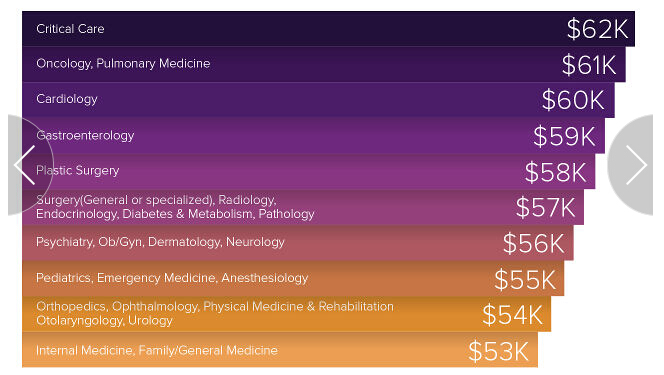Viewport: 664px width, 375px height.
Task: Click the Oncology, Pulmonary Medicine bar
Action: coord(324,64)
